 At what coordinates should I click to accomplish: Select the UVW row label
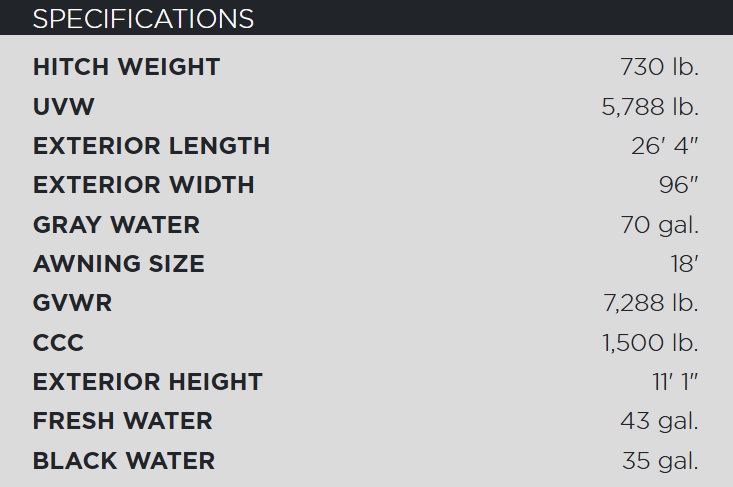64,107
